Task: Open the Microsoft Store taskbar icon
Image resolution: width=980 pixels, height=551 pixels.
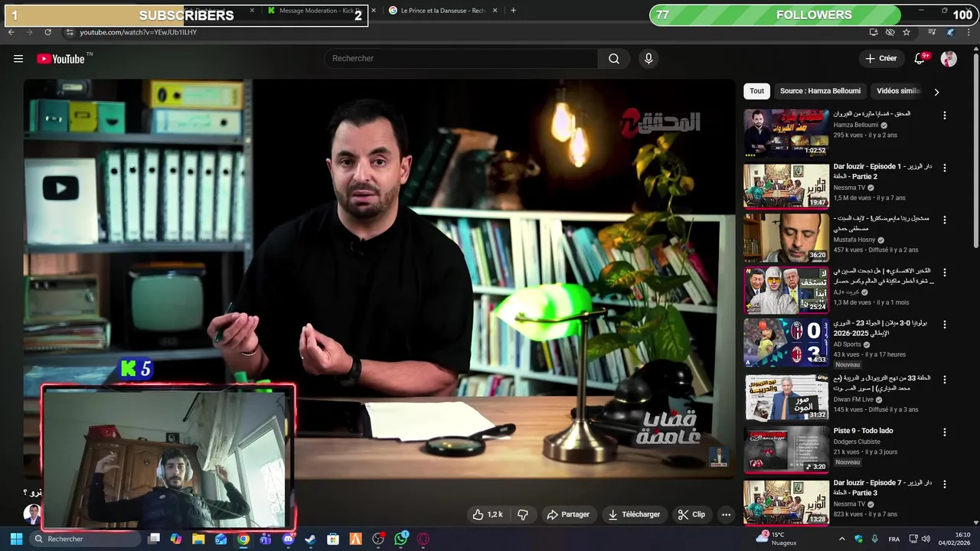Action: click(x=333, y=539)
